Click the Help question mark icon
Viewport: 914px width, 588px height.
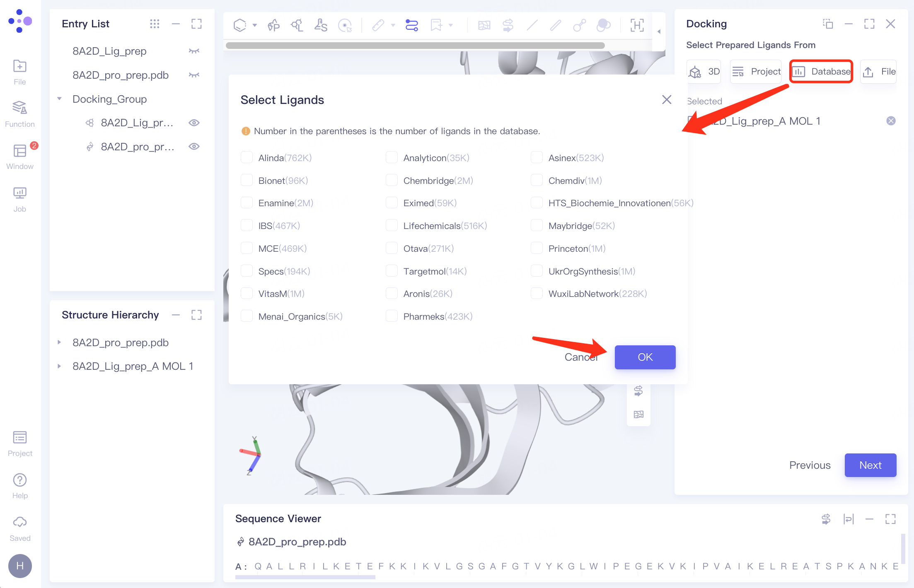click(x=19, y=480)
